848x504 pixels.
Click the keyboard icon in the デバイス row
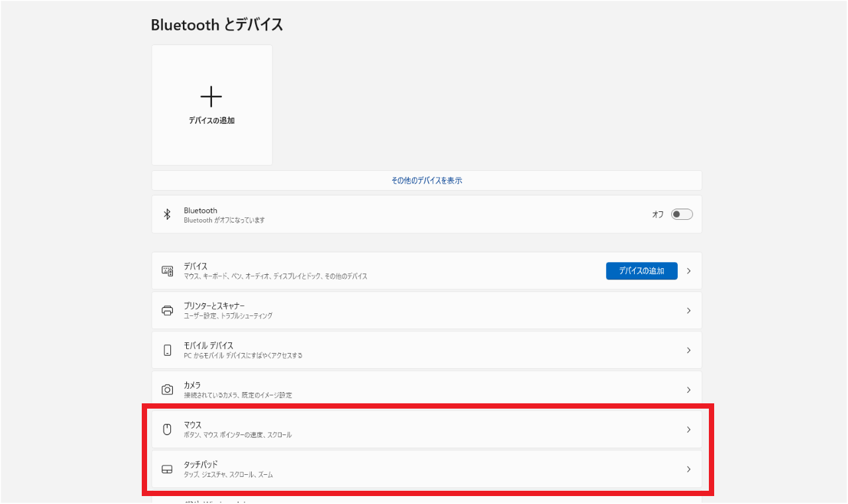pos(167,271)
